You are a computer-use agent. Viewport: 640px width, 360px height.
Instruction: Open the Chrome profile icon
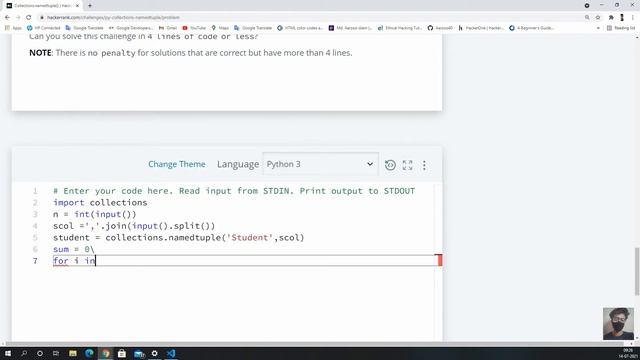[x=622, y=18]
